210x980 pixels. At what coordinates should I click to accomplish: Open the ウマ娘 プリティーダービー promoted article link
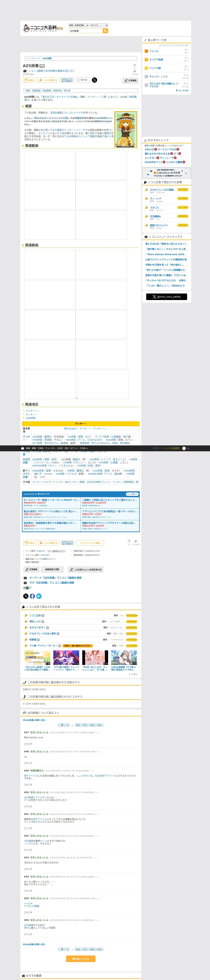click(x=44, y=646)
